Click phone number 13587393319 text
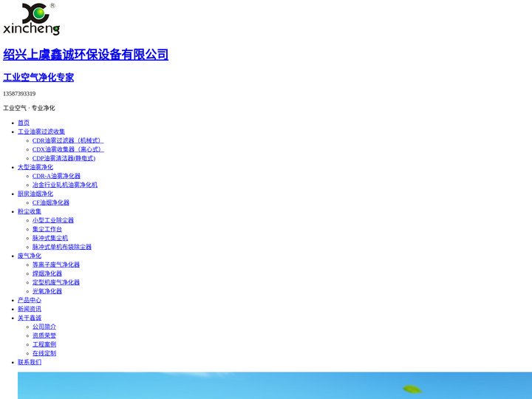The width and height of the screenshot is (532, 399). click(19, 94)
